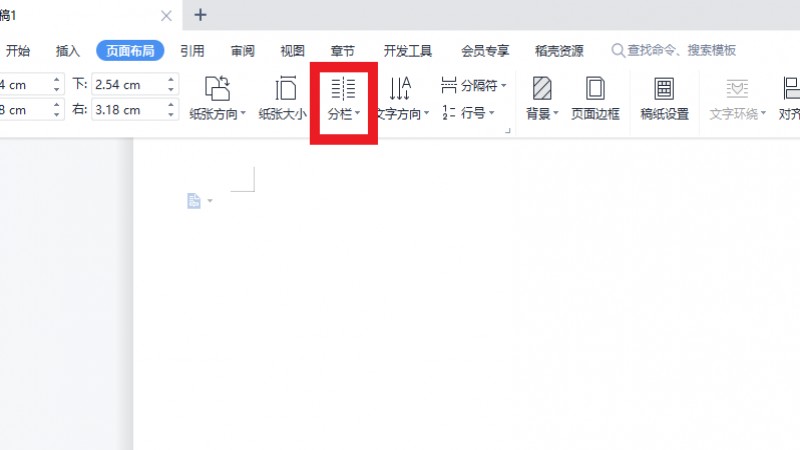Image resolution: width=800 pixels, height=450 pixels.
Task: Open the 文字方向 text direction tool
Action: coord(403,98)
